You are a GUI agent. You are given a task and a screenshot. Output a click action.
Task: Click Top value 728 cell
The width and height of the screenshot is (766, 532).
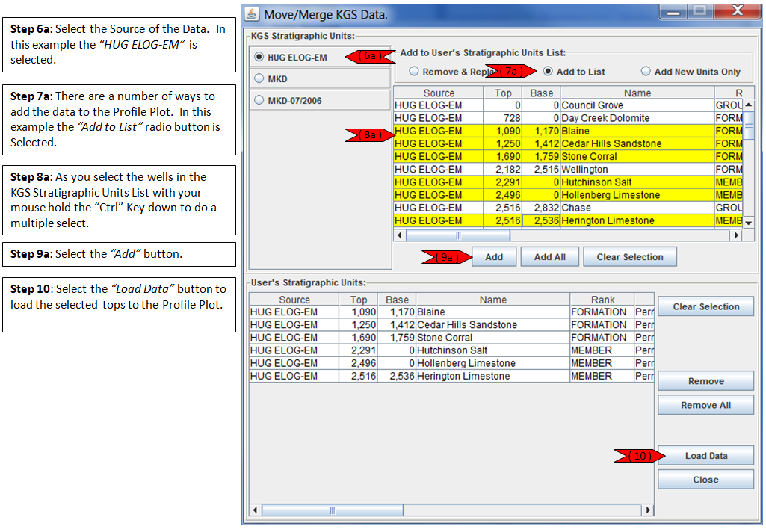[503, 118]
